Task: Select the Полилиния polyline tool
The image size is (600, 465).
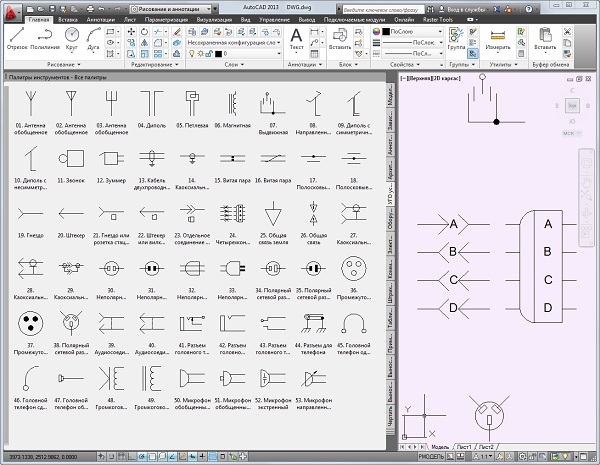Action: coord(46,37)
